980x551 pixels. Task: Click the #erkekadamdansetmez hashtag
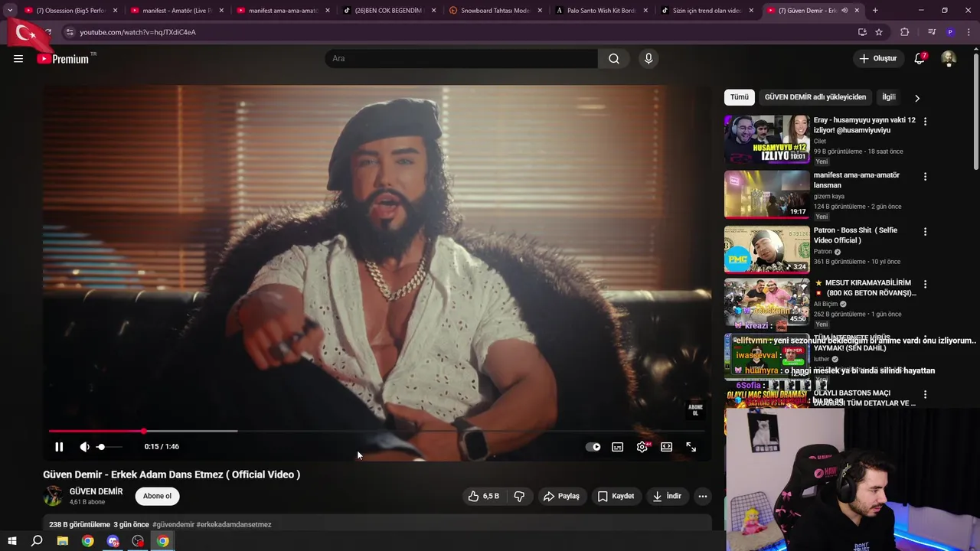(x=234, y=524)
